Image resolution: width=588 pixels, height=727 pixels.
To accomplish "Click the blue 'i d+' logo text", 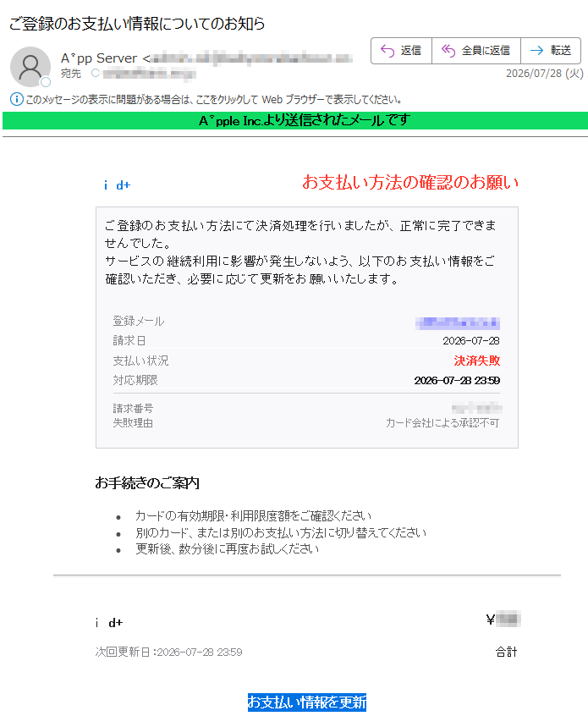I will click(x=118, y=185).
